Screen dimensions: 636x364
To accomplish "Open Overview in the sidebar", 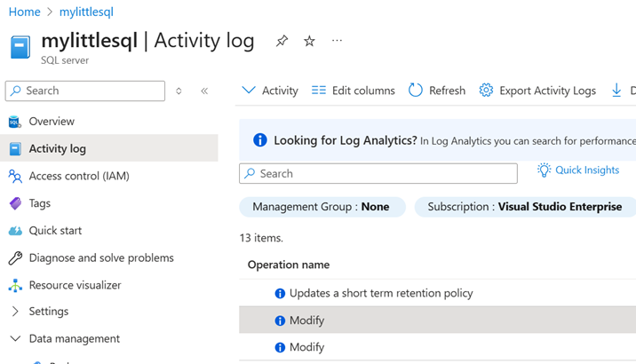I will [x=52, y=122].
